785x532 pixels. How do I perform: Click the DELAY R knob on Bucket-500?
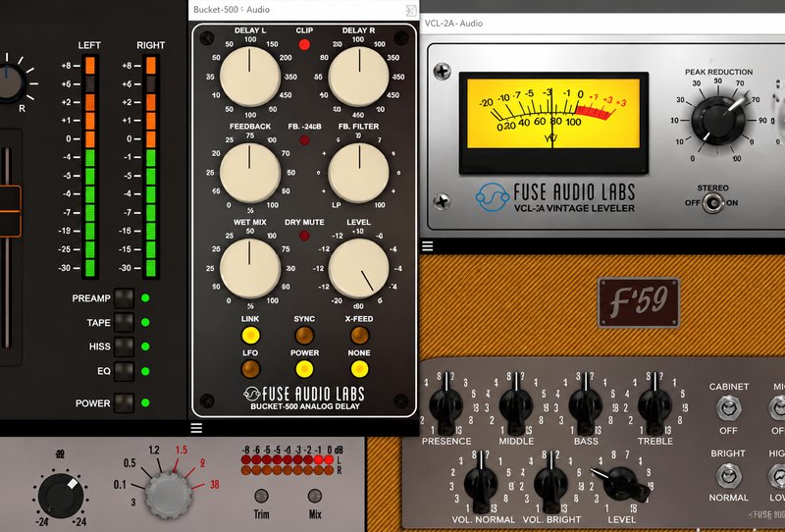[358, 77]
